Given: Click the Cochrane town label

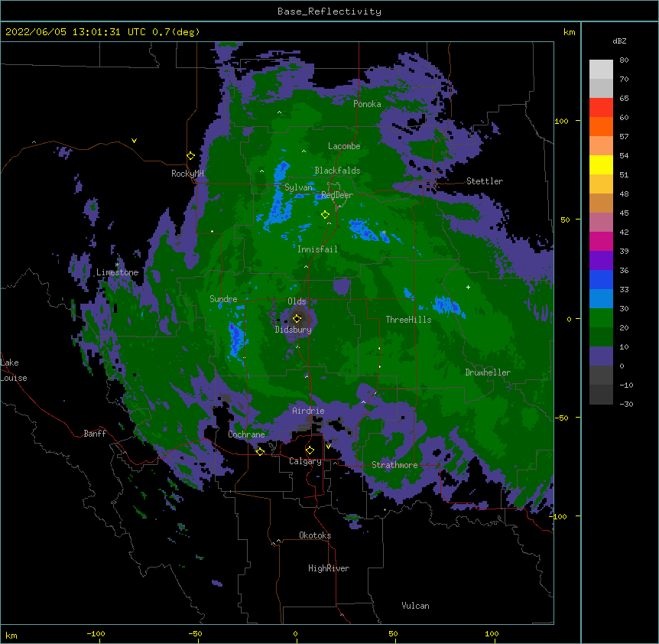Looking at the screenshot, I should (246, 434).
